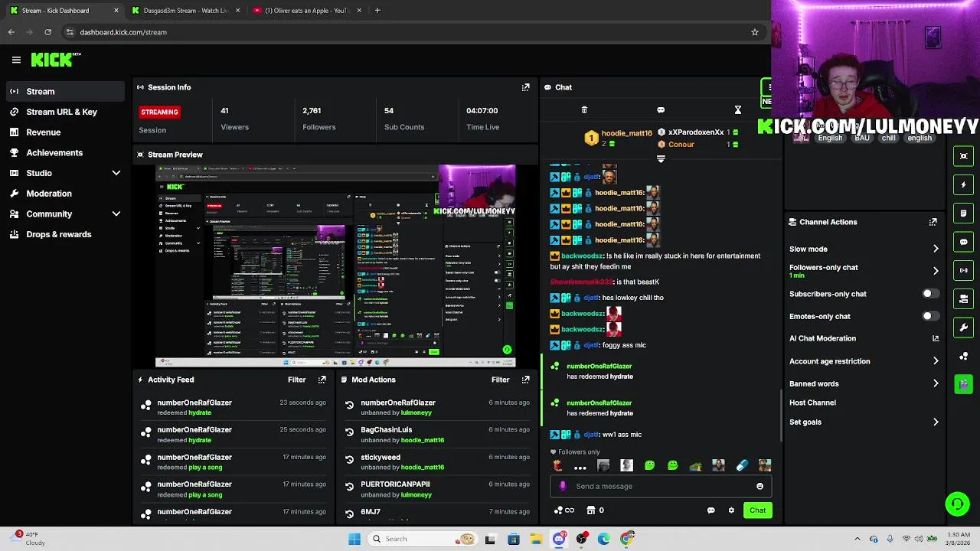980x551 pixels.
Task: Open Discord from the taskbar
Action: click(x=559, y=539)
